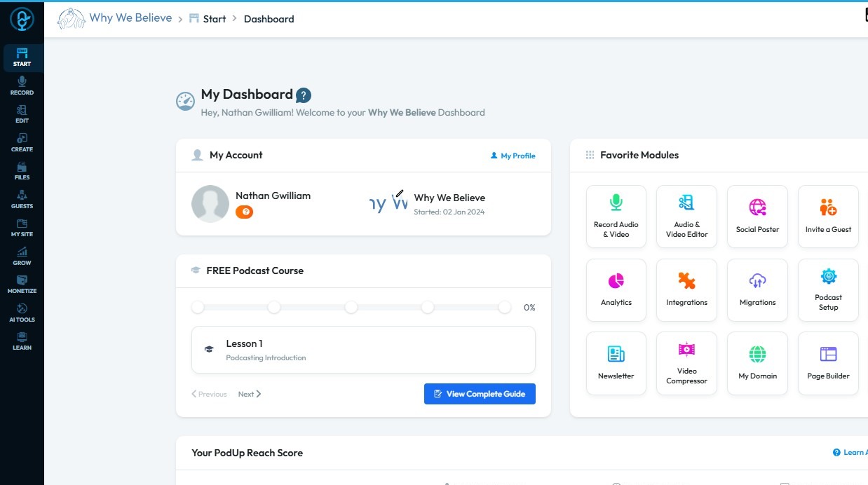Click the orange question badge under Nathan Gwilliam

244,212
